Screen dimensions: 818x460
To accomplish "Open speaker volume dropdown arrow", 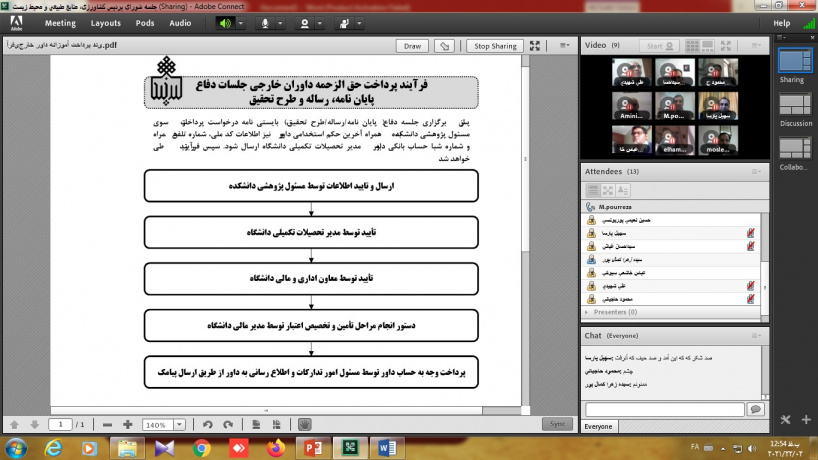I will (243, 22).
